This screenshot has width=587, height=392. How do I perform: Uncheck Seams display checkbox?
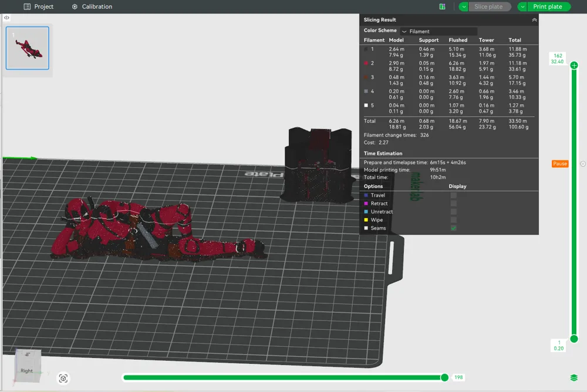[453, 228]
